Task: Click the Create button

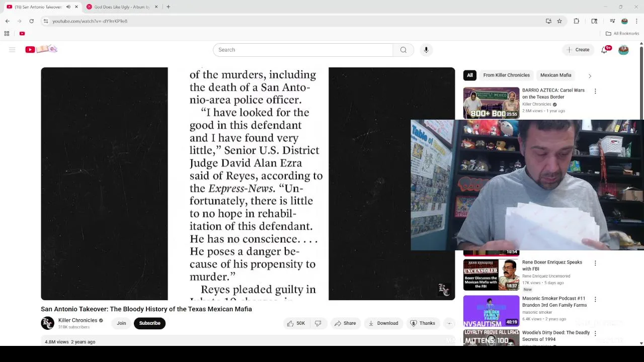Action: [577, 50]
